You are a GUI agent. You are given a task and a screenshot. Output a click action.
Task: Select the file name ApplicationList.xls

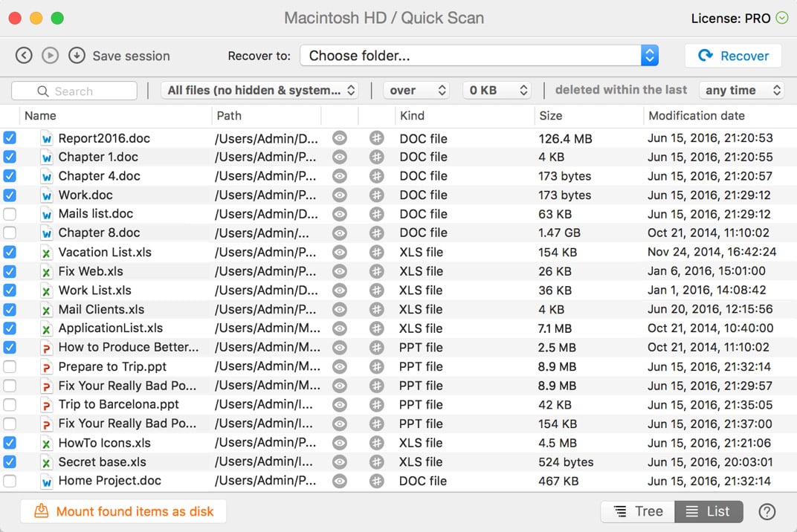click(x=110, y=328)
